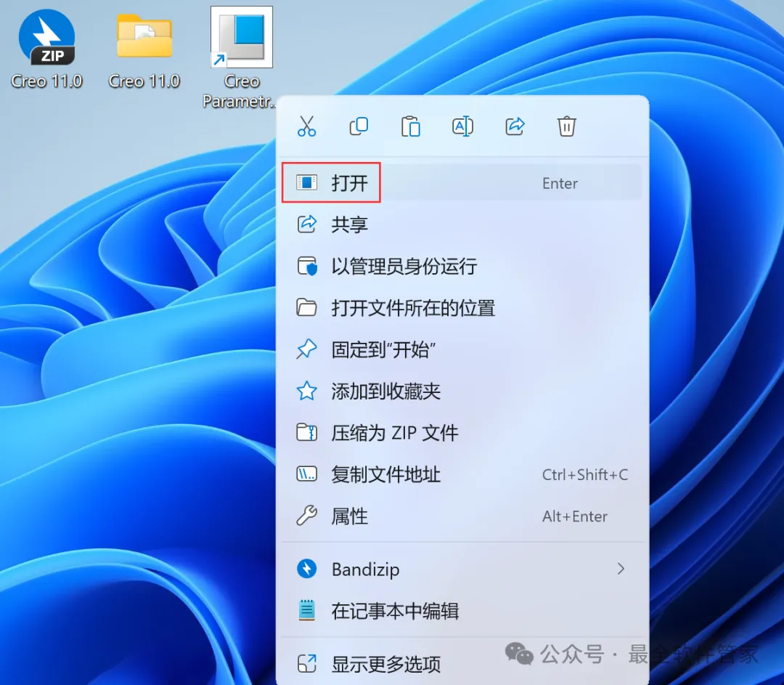This screenshot has width=784, height=685.
Task: Click the Creo Parametric shortcut icon
Action: point(242,37)
